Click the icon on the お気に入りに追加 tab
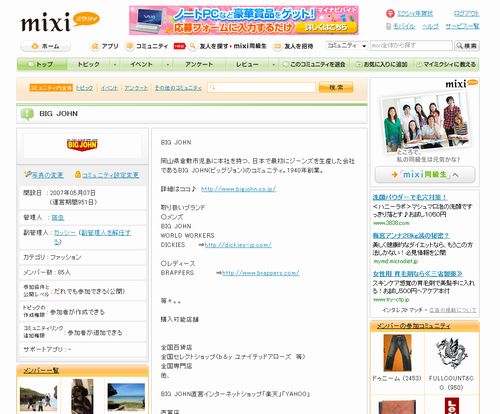Screen dimensions: 500x414 tap(359, 64)
